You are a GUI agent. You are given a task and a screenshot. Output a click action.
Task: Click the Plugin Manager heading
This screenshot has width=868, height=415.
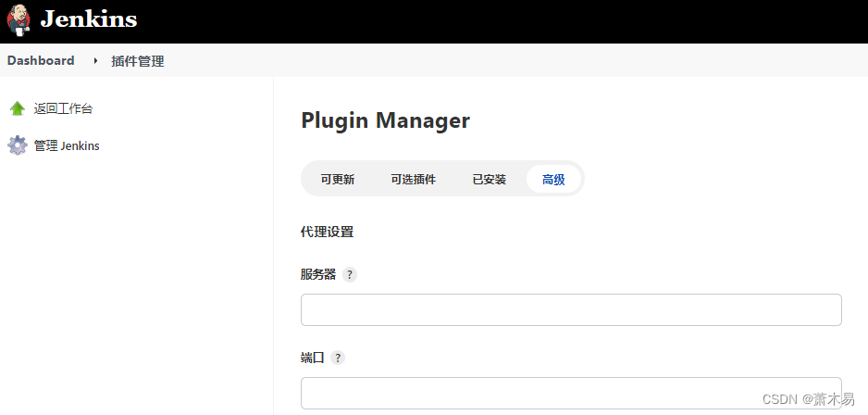click(385, 120)
